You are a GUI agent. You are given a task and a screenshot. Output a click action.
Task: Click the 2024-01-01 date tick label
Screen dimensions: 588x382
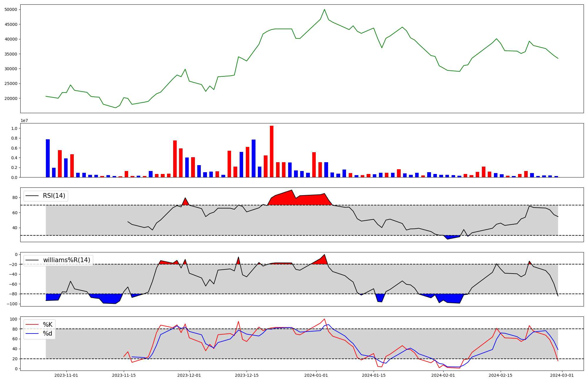click(316, 375)
